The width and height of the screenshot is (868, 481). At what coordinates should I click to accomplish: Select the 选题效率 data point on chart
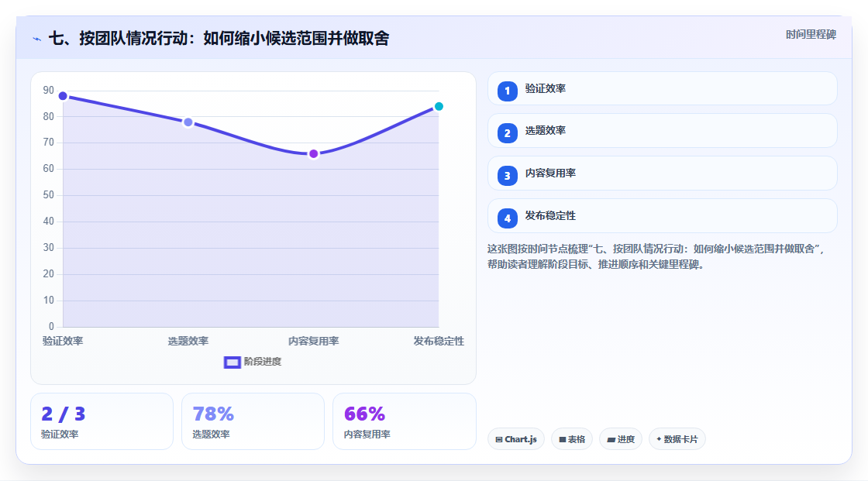tap(188, 122)
